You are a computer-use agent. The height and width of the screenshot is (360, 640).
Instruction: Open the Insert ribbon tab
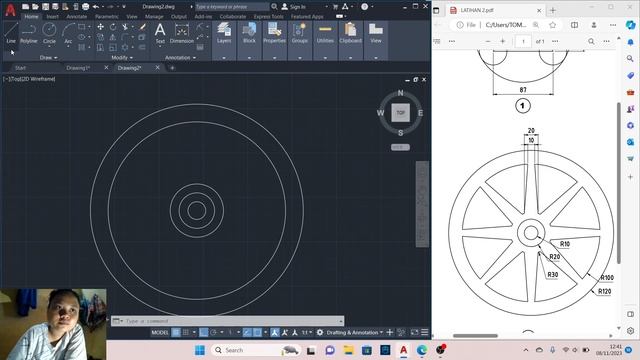tap(52, 17)
